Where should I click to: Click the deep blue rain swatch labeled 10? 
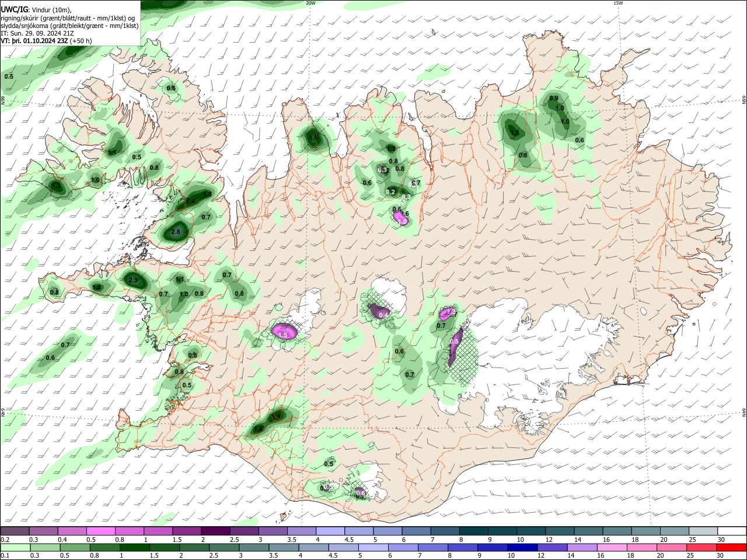tap(521, 547)
